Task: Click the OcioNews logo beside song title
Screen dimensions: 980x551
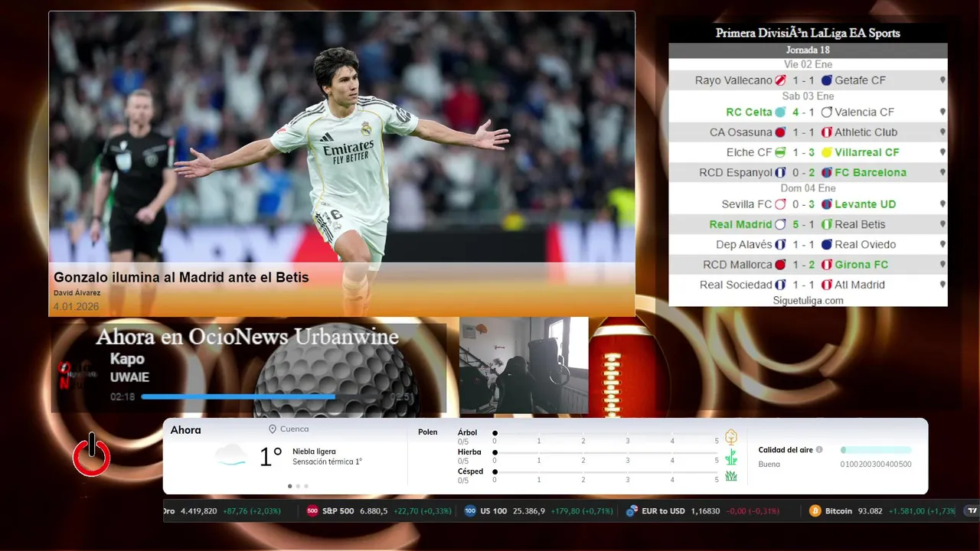Action: pyautogui.click(x=78, y=375)
